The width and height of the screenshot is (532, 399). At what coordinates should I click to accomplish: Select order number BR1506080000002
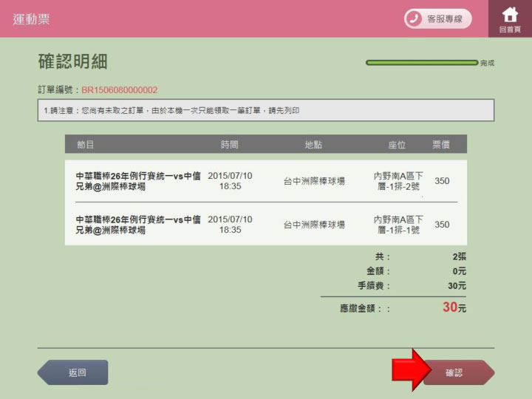pyautogui.click(x=120, y=90)
